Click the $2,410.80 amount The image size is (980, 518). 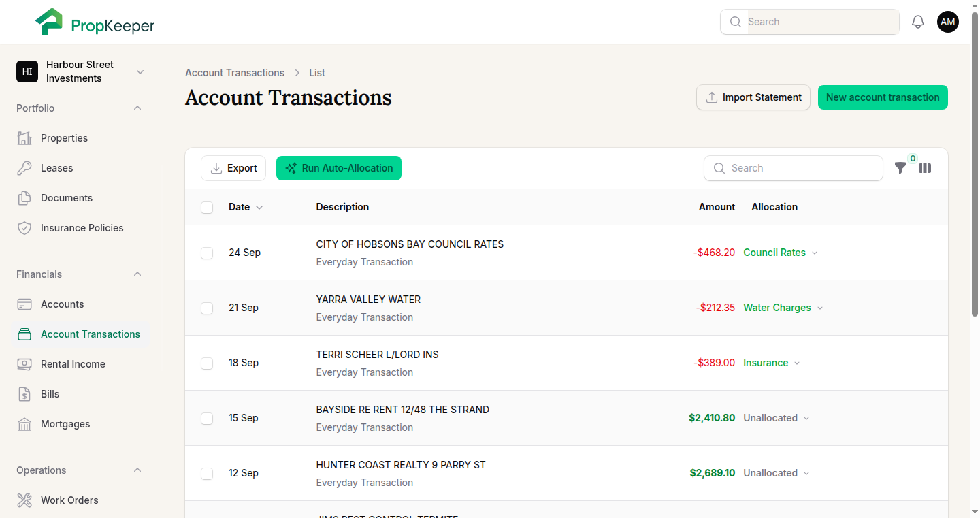pyautogui.click(x=712, y=418)
